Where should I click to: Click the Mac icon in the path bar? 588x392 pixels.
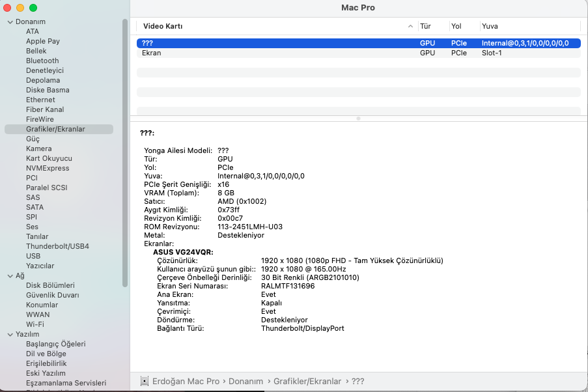pos(143,381)
